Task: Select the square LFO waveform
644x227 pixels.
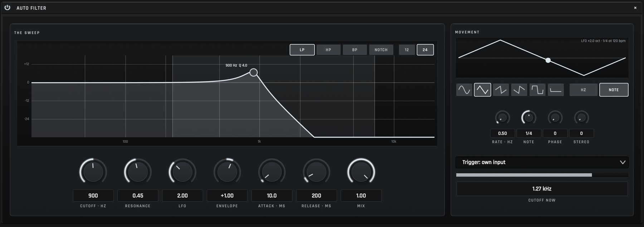Action: (537, 90)
